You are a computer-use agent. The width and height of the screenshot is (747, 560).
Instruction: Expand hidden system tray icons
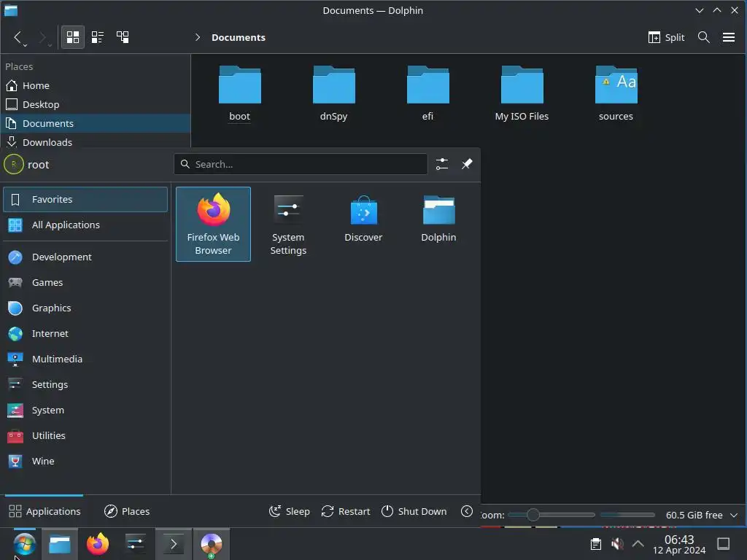coord(638,544)
